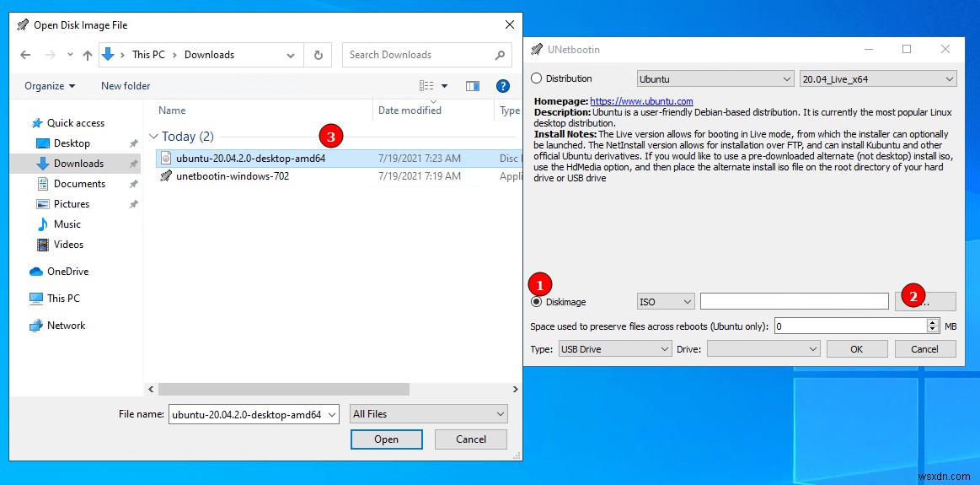Image resolution: width=980 pixels, height=485 pixels.
Task: Select Quick access in navigation pane
Action: pyautogui.click(x=76, y=123)
